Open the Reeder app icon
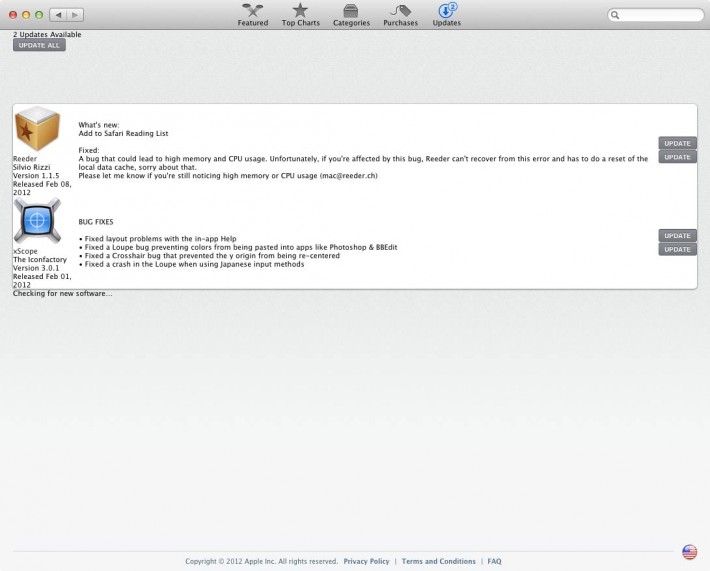 click(x=37, y=129)
